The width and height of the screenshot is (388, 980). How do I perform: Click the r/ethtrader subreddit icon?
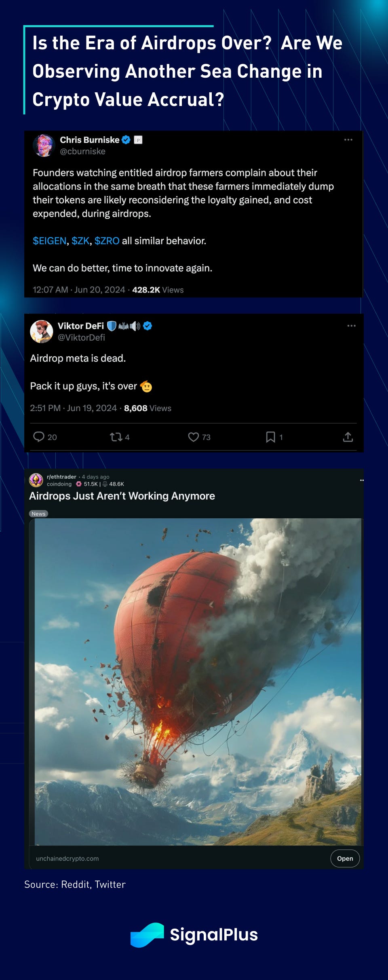(36, 480)
